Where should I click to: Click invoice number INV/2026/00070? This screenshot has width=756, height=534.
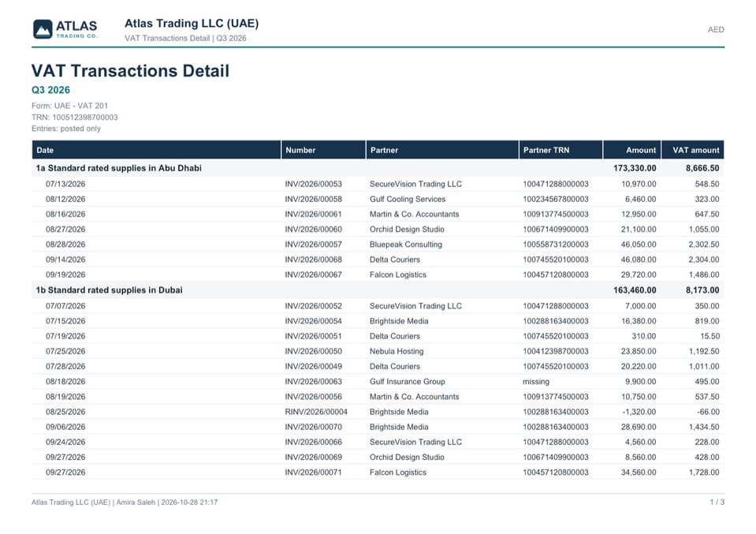tap(314, 427)
